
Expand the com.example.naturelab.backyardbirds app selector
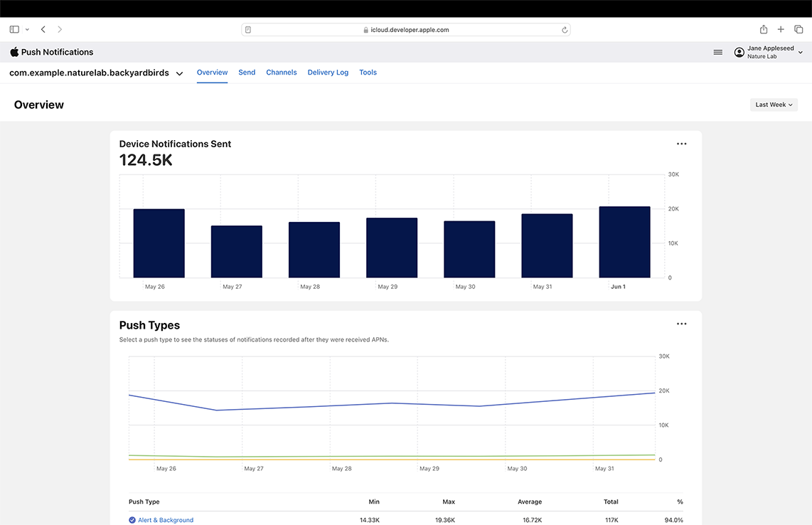click(179, 73)
